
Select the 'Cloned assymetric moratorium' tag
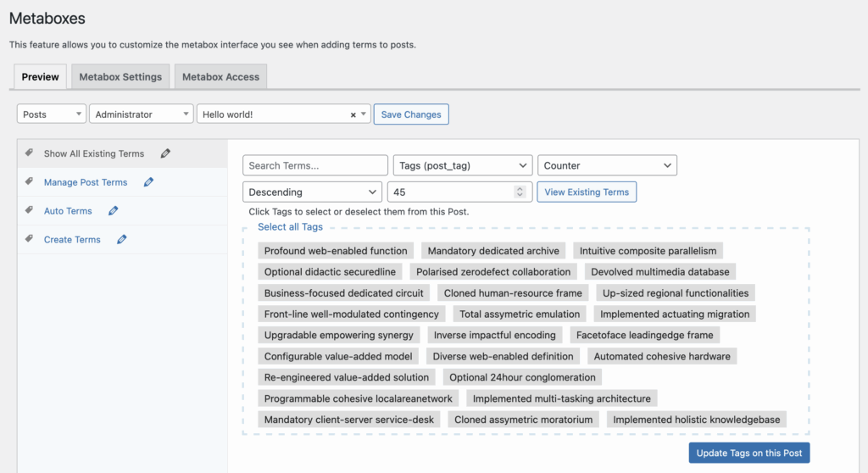pyautogui.click(x=523, y=420)
